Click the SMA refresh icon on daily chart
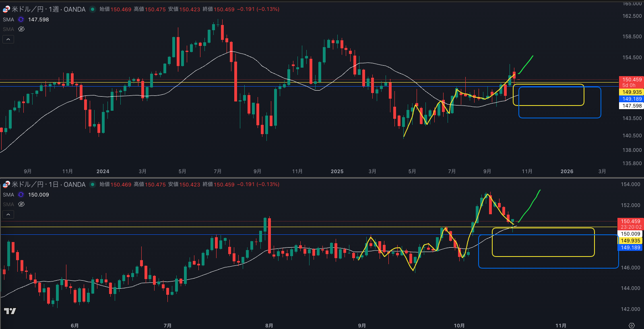 pyautogui.click(x=21, y=195)
